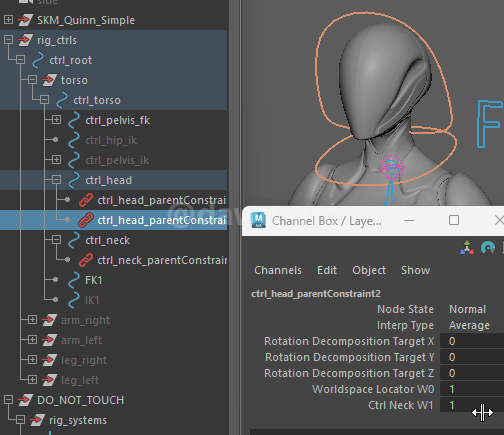Click the rig_systems transform icon

(x=38, y=420)
